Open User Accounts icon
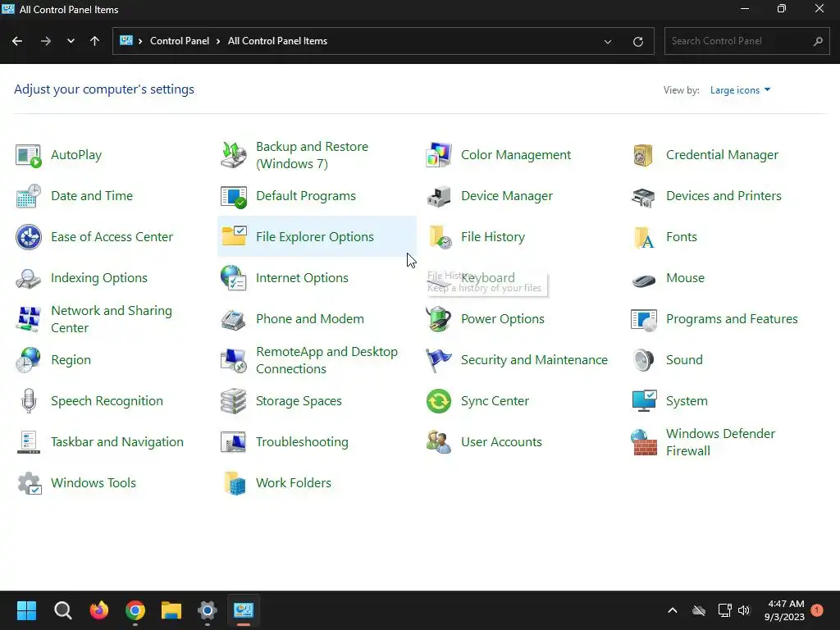 (439, 442)
